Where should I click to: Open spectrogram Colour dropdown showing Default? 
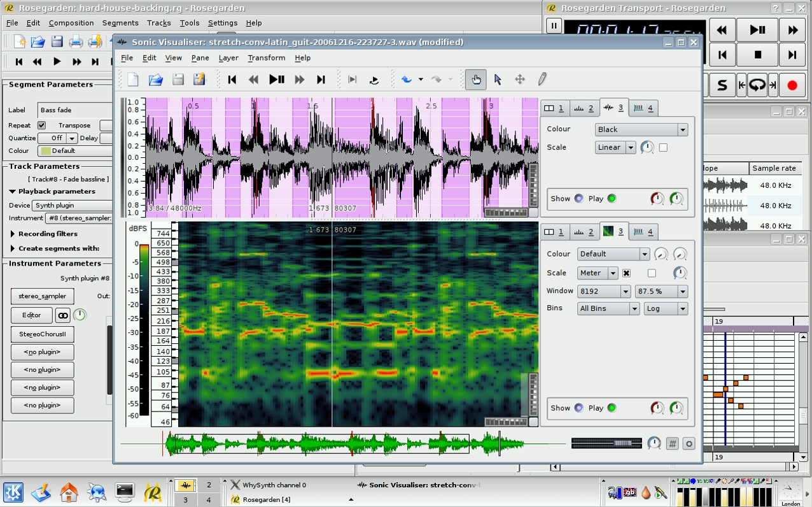point(613,254)
